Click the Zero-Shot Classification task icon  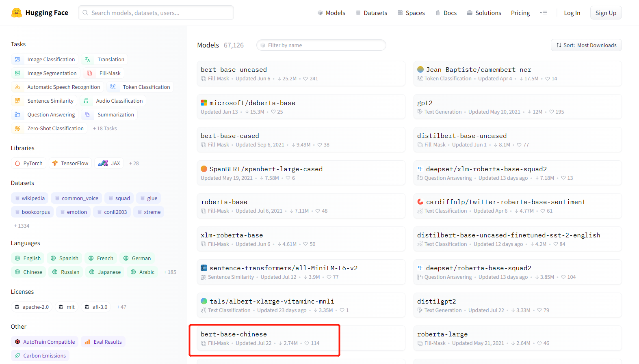click(x=17, y=129)
